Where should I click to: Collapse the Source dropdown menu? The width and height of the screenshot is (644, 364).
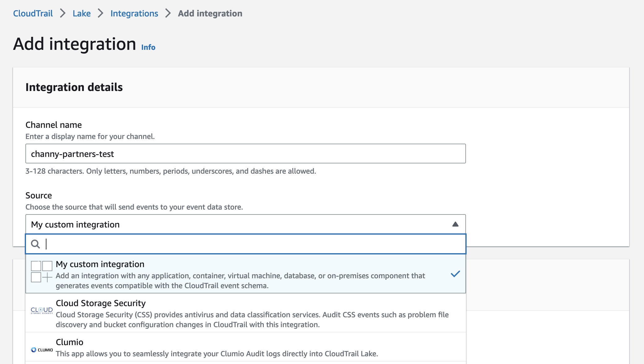point(455,224)
